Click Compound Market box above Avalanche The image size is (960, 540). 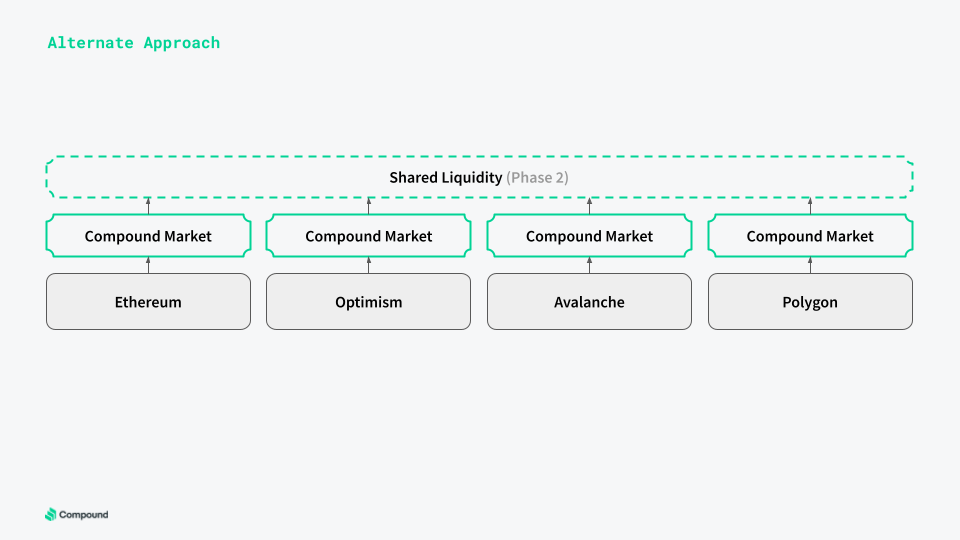click(x=590, y=236)
